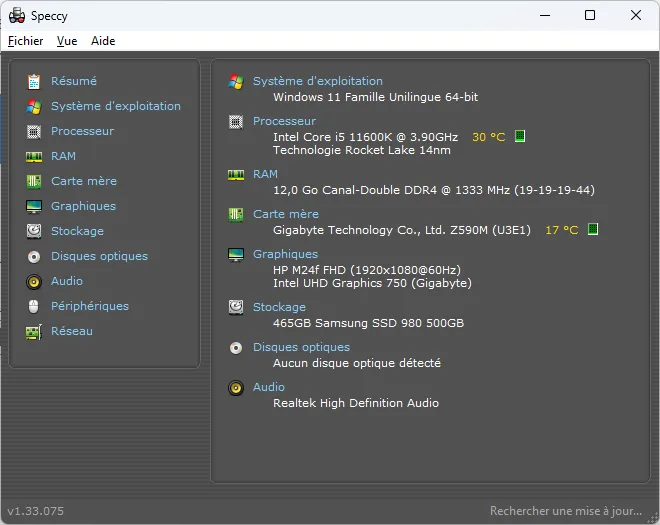Select Processeur in the sidebar
The image size is (660, 525).
pyautogui.click(x=82, y=131)
